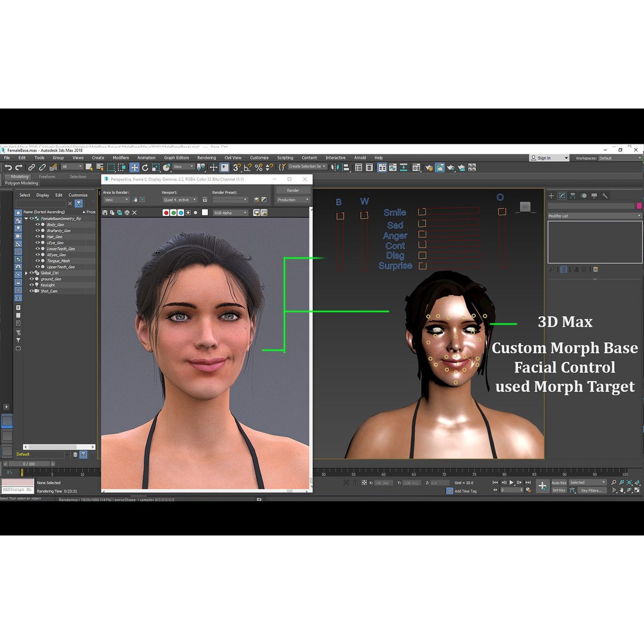Open the Render Setup teapot icon
This screenshot has height=644, width=644.
(x=429, y=167)
